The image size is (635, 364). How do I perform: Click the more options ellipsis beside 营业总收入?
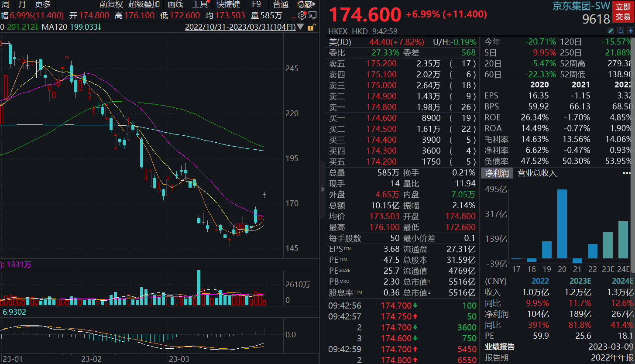click(626, 173)
